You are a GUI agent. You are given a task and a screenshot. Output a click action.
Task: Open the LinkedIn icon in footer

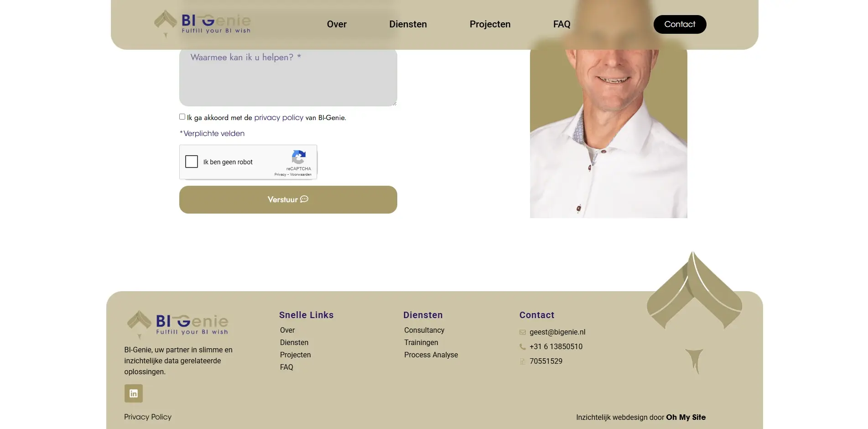click(134, 393)
